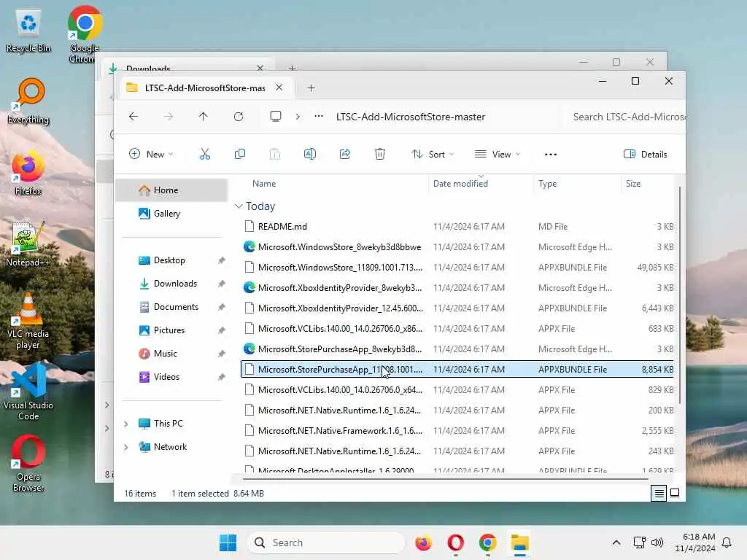Select the README.md file

(457, 227)
